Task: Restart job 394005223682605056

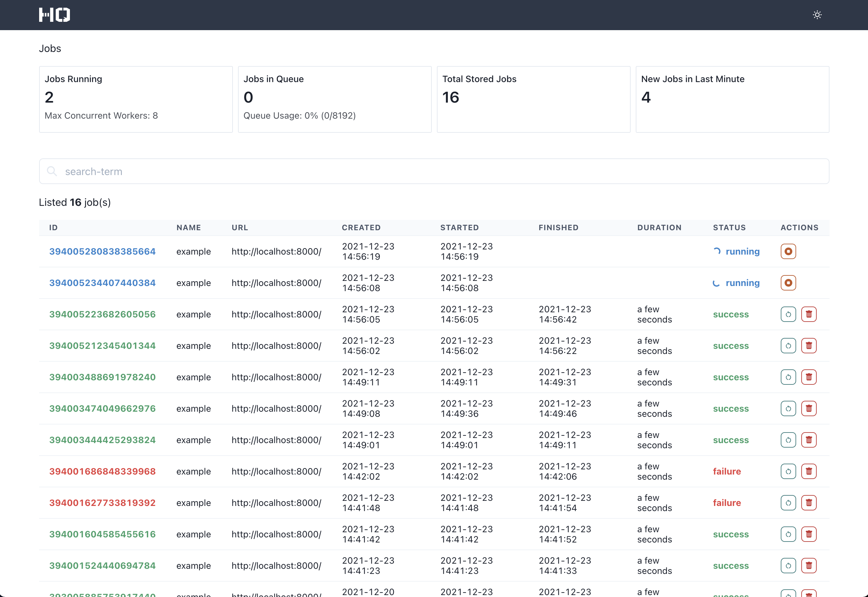Action: 788,314
